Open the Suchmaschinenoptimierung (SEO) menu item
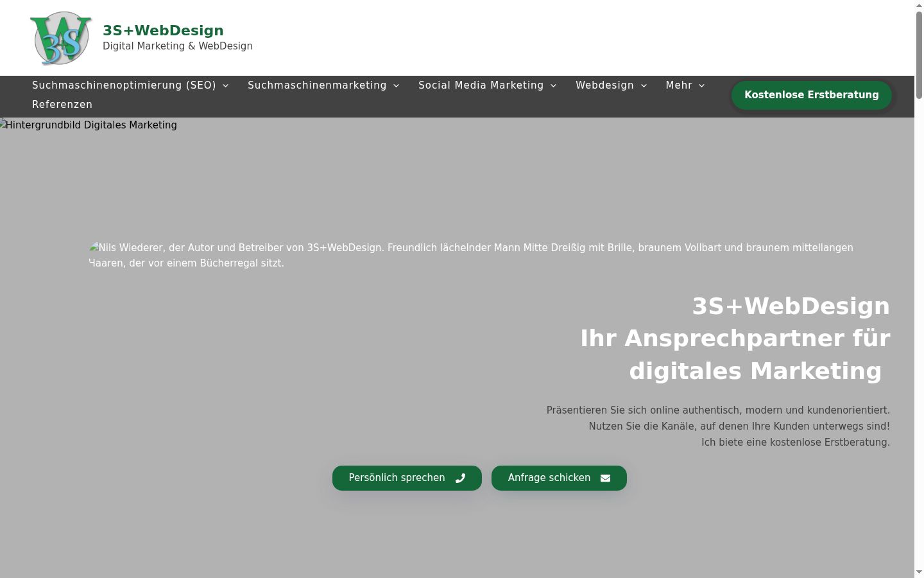This screenshot has height=578, width=924. (124, 85)
